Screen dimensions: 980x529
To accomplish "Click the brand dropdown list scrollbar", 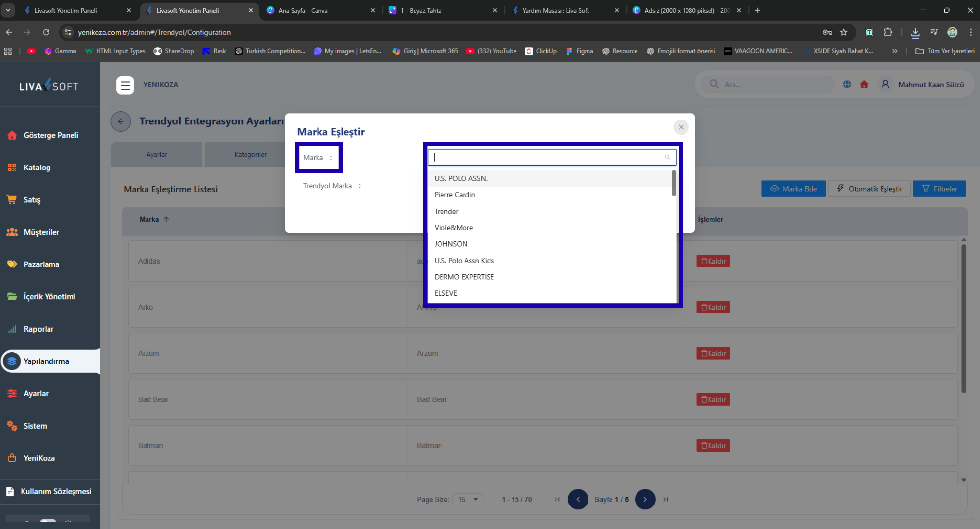I will click(674, 184).
